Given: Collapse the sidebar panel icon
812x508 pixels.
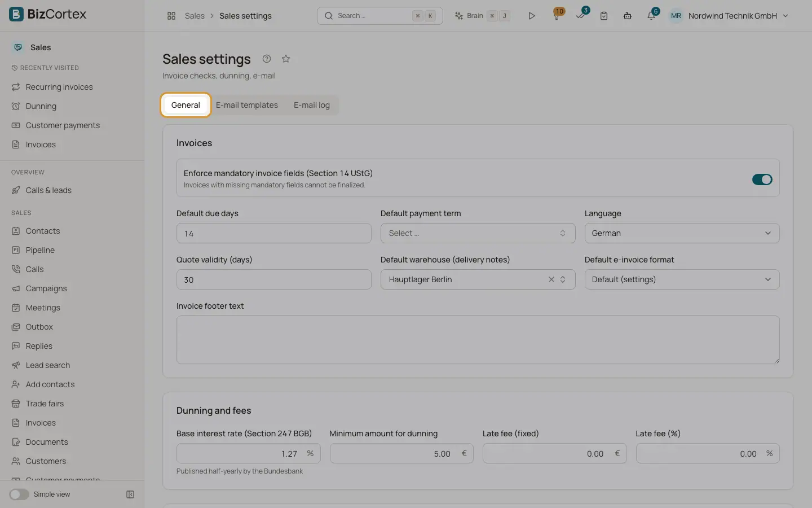Looking at the screenshot, I should (130, 494).
